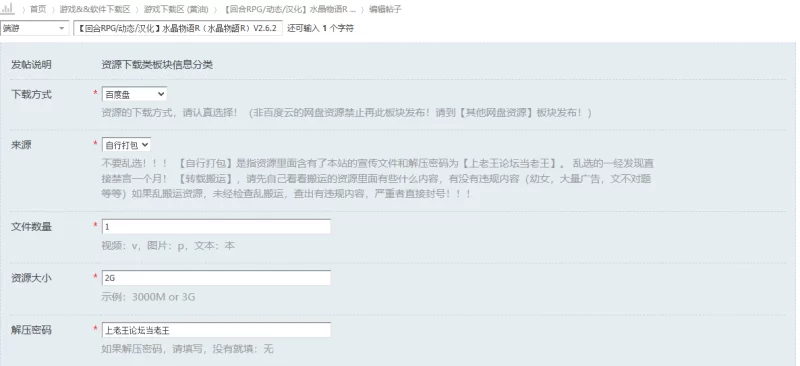Screen dimensions: 800x366
Task: Click 编辑帖子 in breadcrumb
Action: (x=385, y=9)
